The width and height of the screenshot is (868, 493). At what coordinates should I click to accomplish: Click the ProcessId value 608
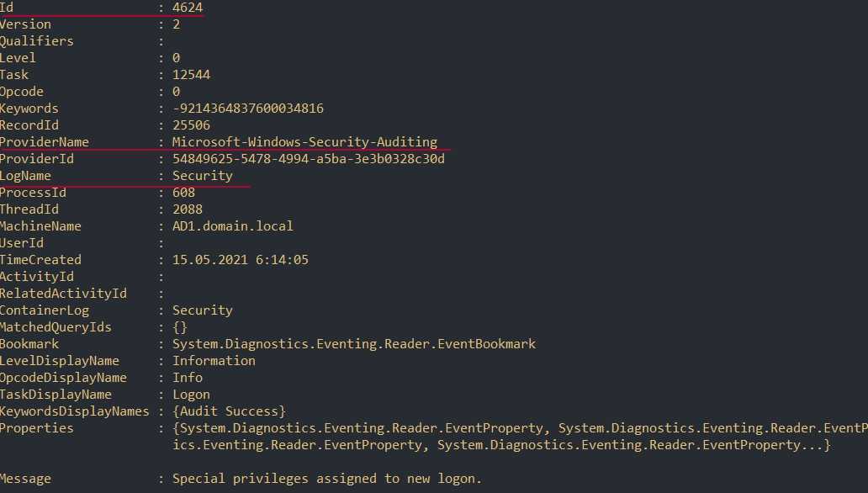coord(183,193)
